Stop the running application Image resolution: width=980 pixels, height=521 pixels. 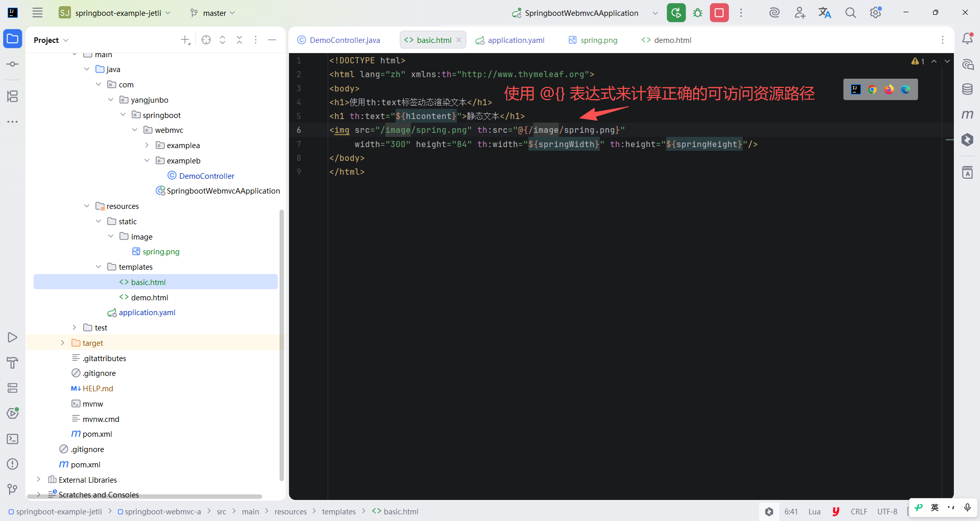coord(719,13)
